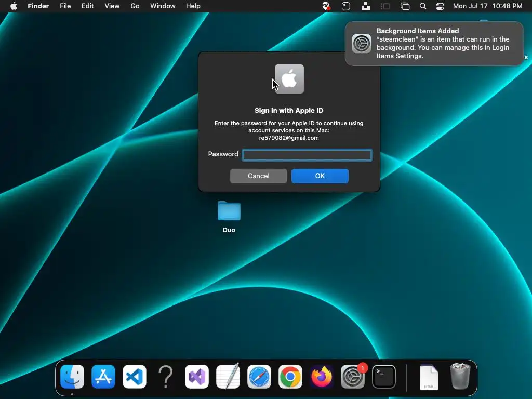Click the question mark Dock icon

(166, 377)
